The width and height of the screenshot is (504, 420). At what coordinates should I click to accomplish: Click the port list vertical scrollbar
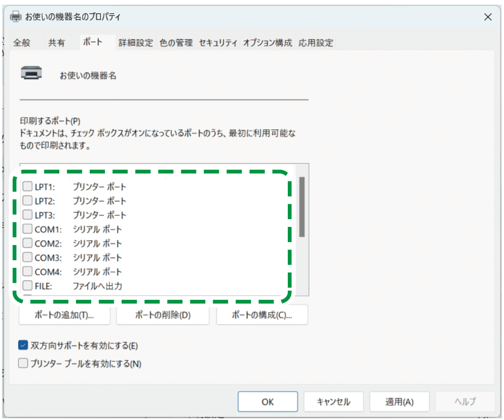(x=302, y=207)
